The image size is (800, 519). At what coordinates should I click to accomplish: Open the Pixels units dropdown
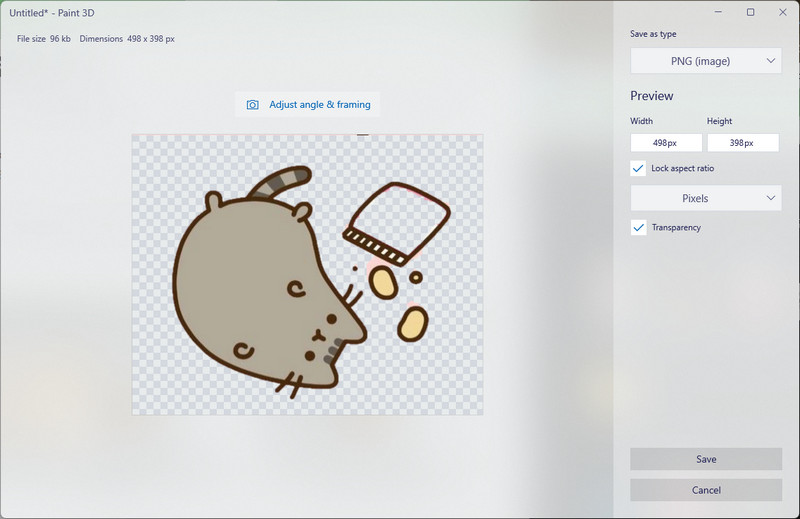pyautogui.click(x=706, y=198)
